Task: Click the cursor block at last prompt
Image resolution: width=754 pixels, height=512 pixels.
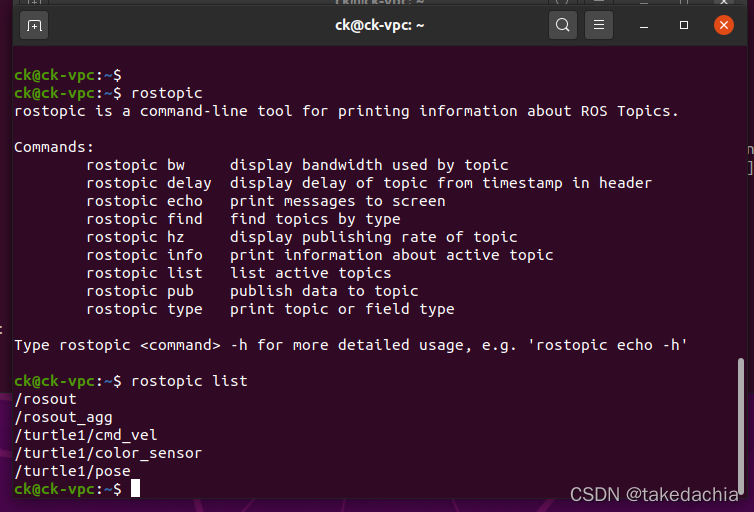Action: (x=135, y=489)
